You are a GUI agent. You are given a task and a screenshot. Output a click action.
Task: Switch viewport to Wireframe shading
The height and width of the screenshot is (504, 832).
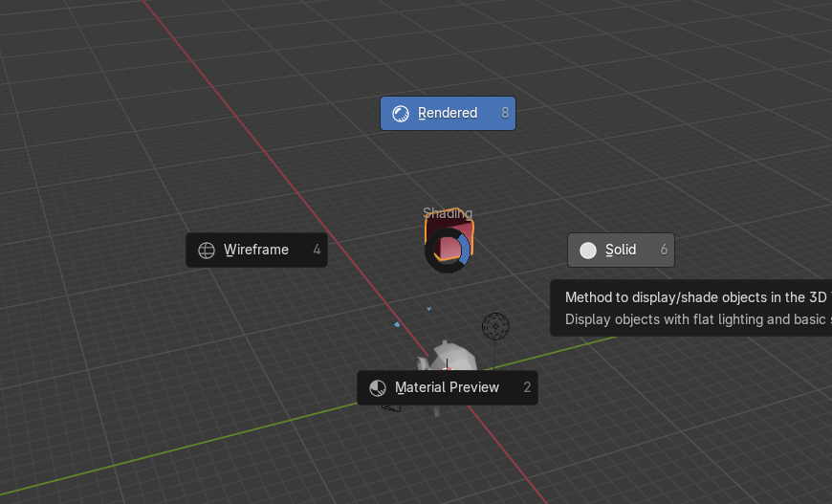tap(257, 250)
